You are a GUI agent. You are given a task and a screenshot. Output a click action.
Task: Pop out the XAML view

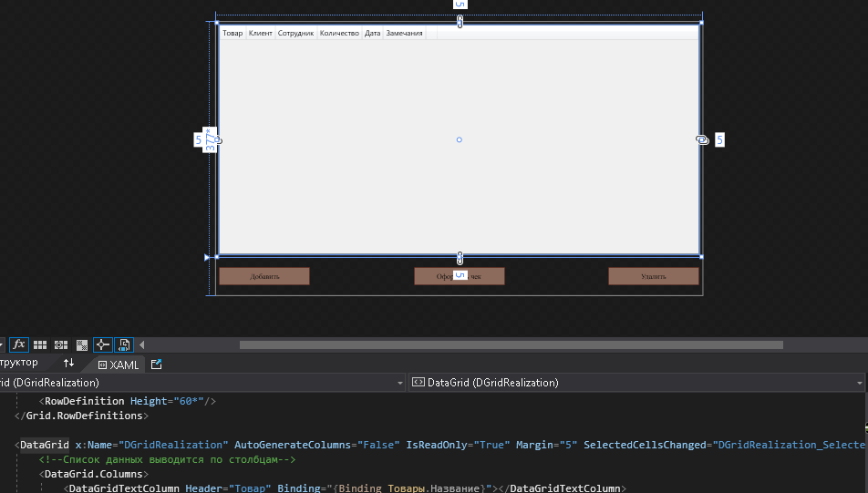tap(156, 365)
